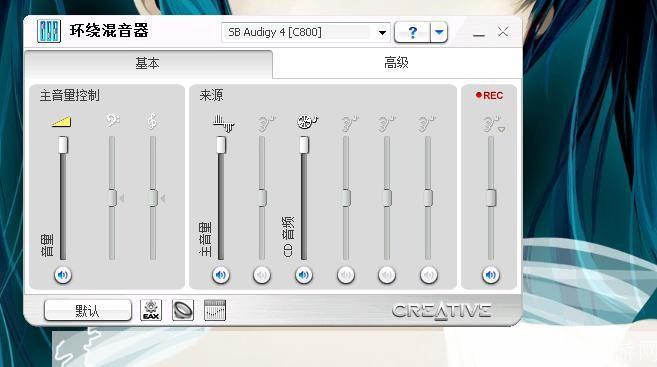This screenshot has width=657, height=367.
Task: Click the CD audio source icon
Action: coord(307,122)
